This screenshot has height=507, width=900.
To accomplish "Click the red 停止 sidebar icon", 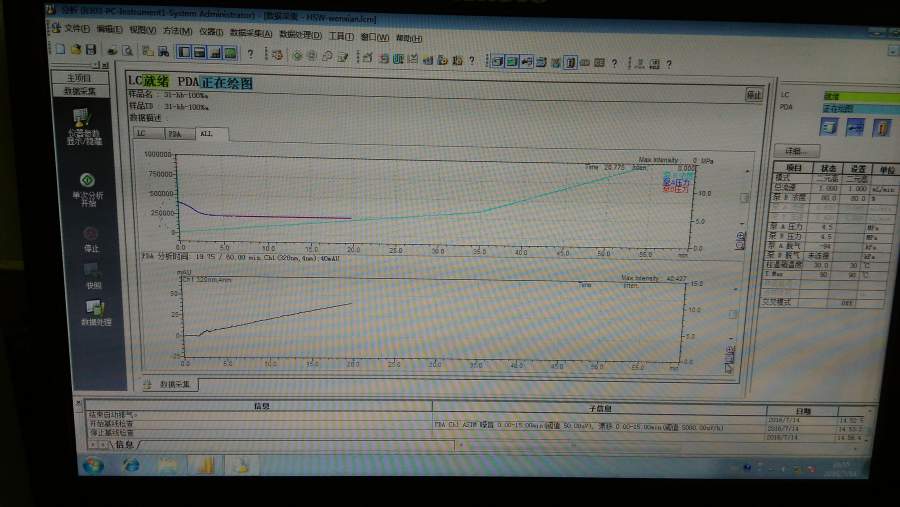I will [91, 239].
